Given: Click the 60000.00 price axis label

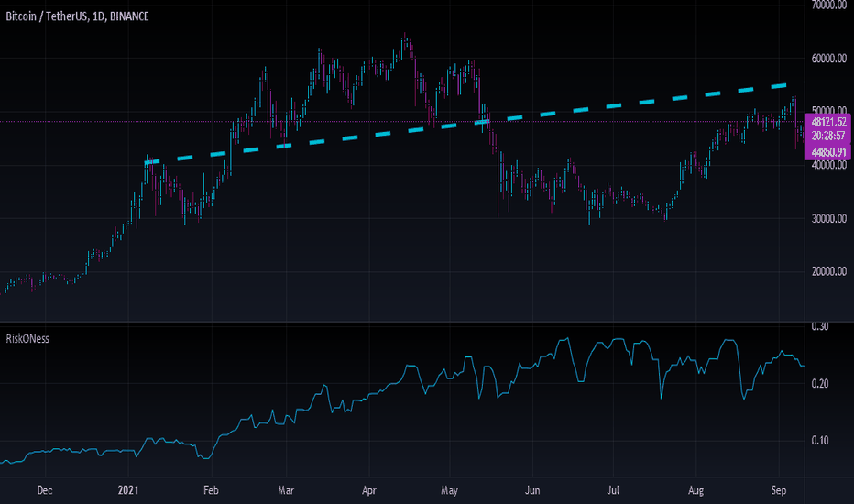Looking at the screenshot, I should point(828,59).
